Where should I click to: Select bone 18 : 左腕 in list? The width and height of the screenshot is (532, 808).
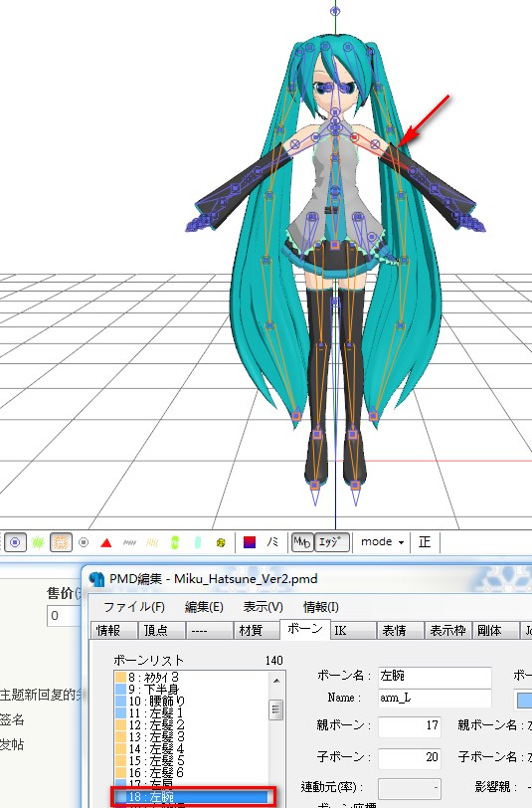(x=191, y=797)
